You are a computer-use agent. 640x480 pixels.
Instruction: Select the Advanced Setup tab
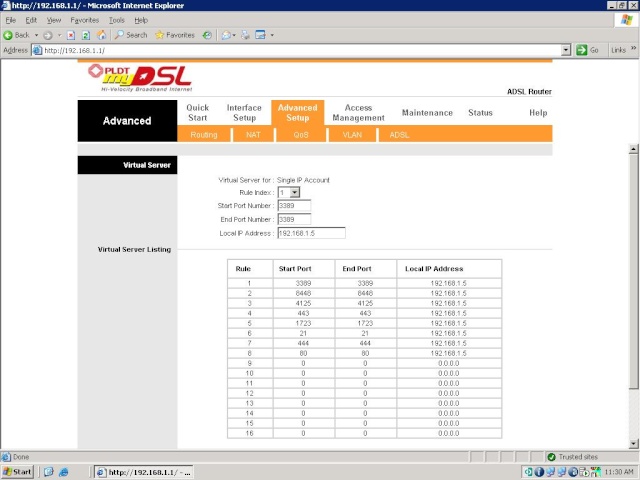pos(298,113)
